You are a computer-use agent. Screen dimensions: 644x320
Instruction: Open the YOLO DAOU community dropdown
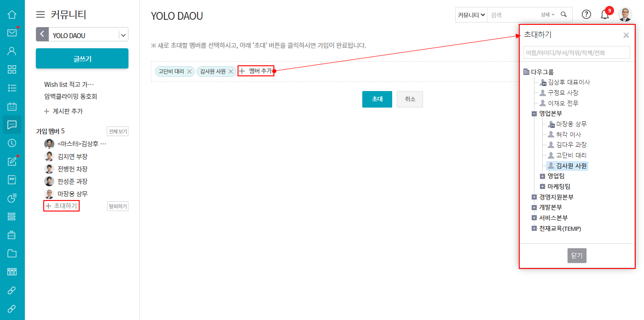pos(123,35)
